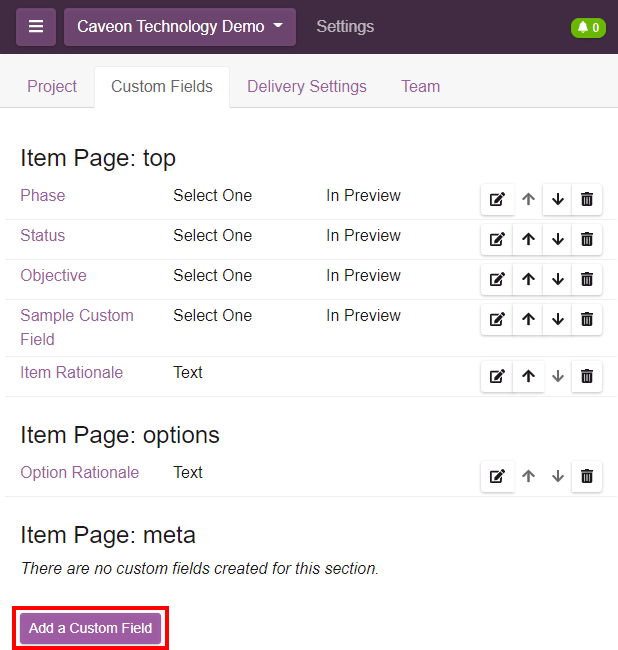Delete the Sample Custom Field row

pos(587,319)
